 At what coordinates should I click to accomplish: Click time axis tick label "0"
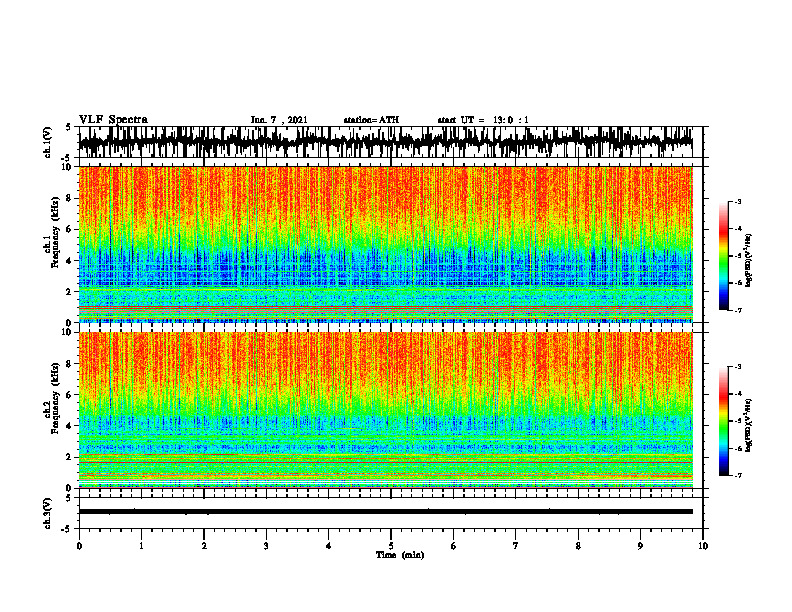click(79, 546)
